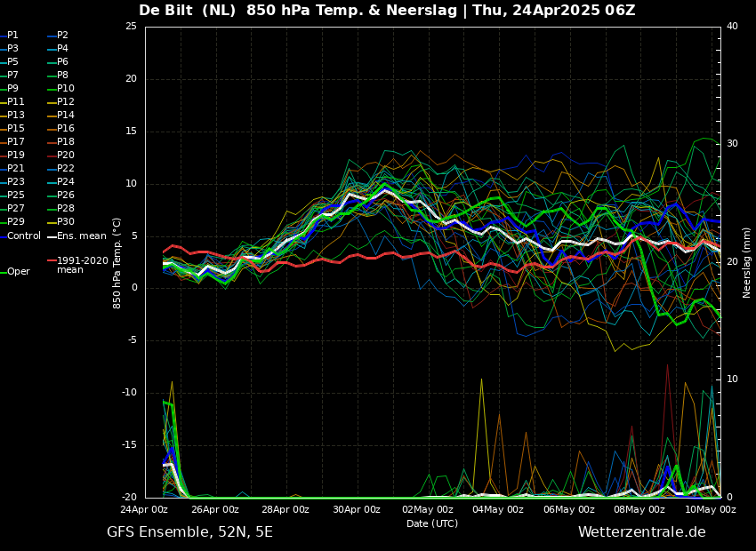Click the P22 legend entry
Viewport: 756px width, 551px height.
[60, 168]
